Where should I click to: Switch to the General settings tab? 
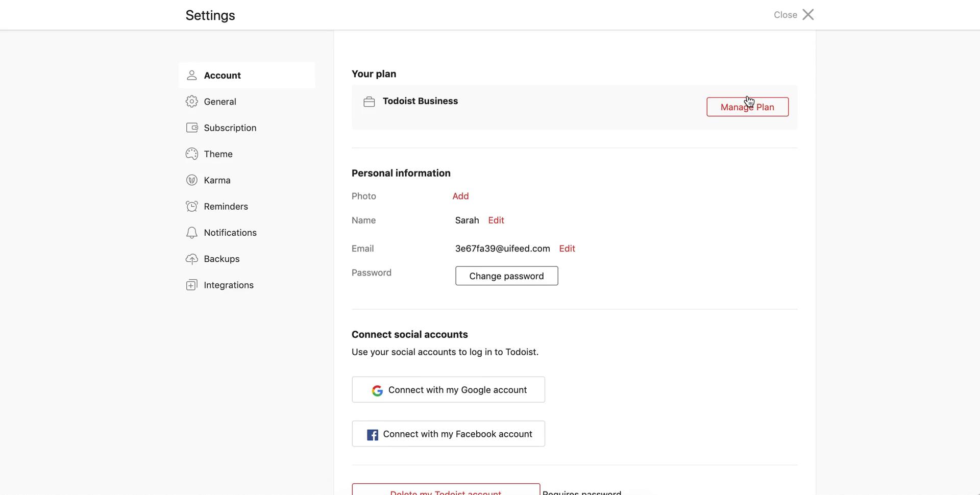click(247, 102)
